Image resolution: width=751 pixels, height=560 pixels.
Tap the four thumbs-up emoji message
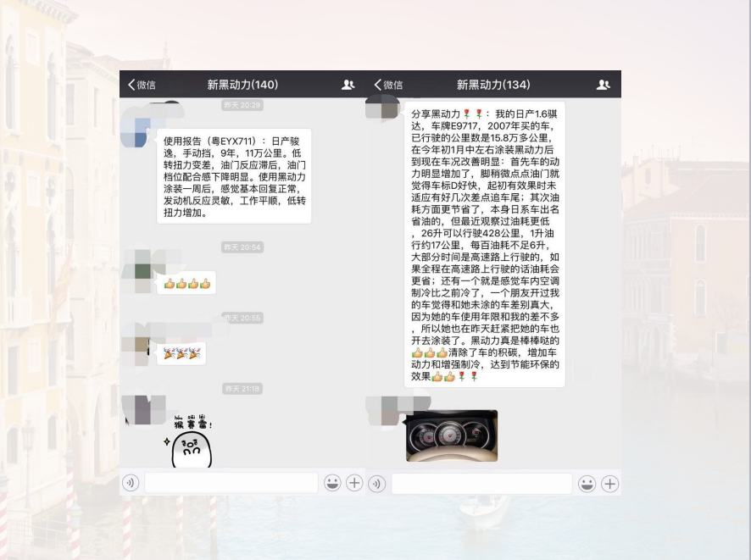tap(186, 283)
